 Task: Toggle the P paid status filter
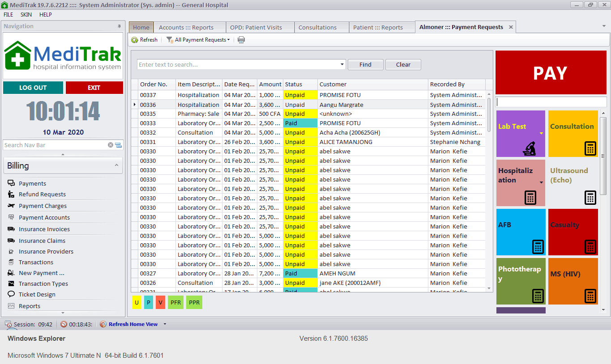point(149,303)
